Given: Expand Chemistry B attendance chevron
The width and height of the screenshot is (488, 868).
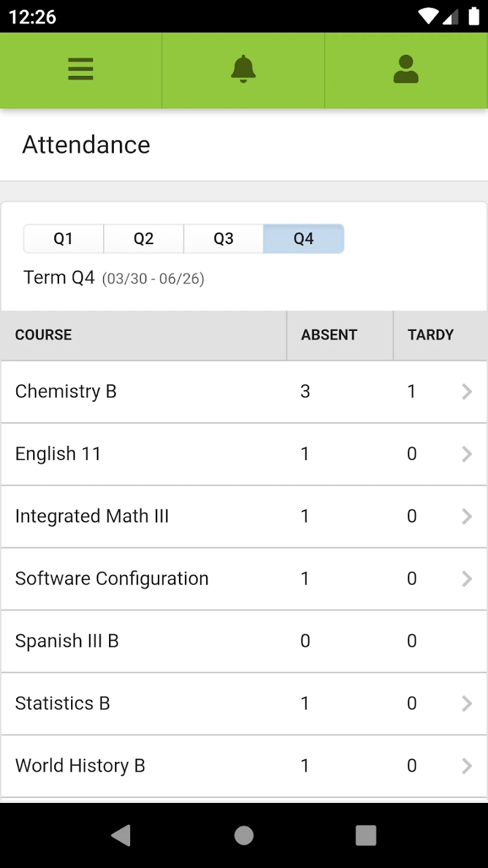Looking at the screenshot, I should click(466, 392).
